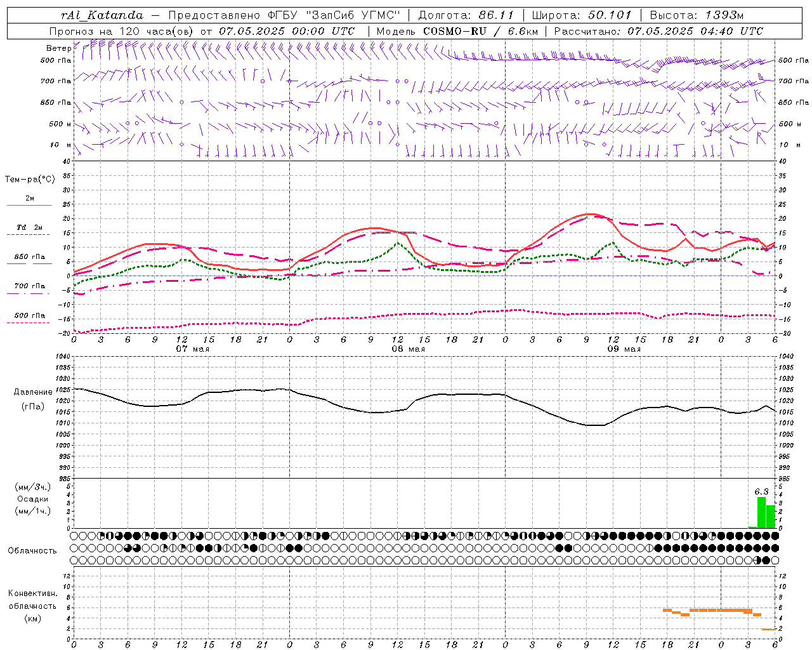Viewport: 812px width, 650px height.
Task: Select the Td 2м dew point legend entry
Action: click(29, 227)
